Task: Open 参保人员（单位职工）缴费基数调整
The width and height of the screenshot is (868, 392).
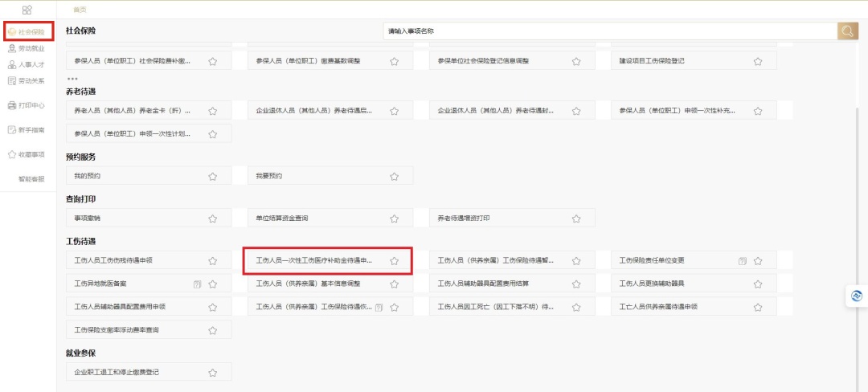Action: (330, 61)
